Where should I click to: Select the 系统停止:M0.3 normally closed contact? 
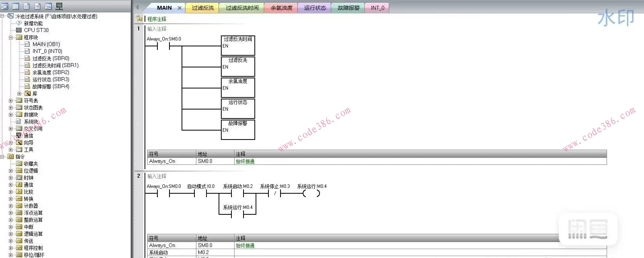[275, 193]
